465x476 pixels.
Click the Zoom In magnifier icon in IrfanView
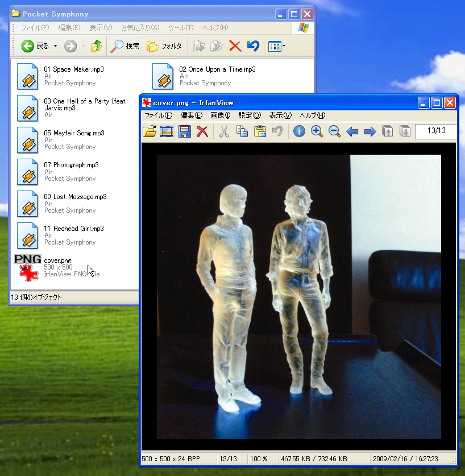tap(317, 131)
